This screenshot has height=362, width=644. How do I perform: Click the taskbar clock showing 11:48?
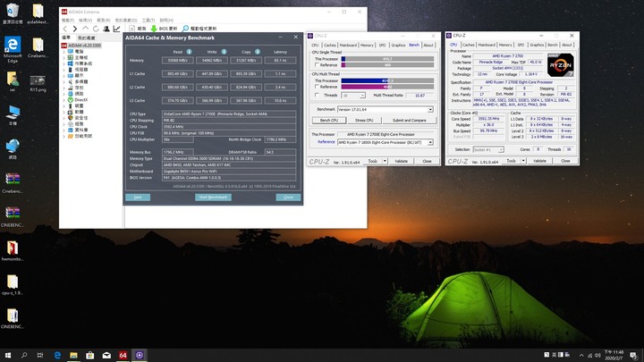click(615, 355)
